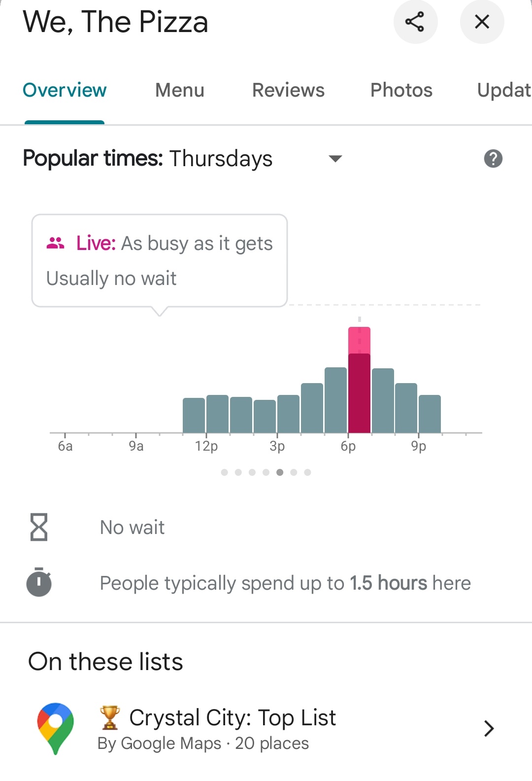The image size is (532, 781).
Task: Click the hourglass wait time icon
Action: (39, 527)
